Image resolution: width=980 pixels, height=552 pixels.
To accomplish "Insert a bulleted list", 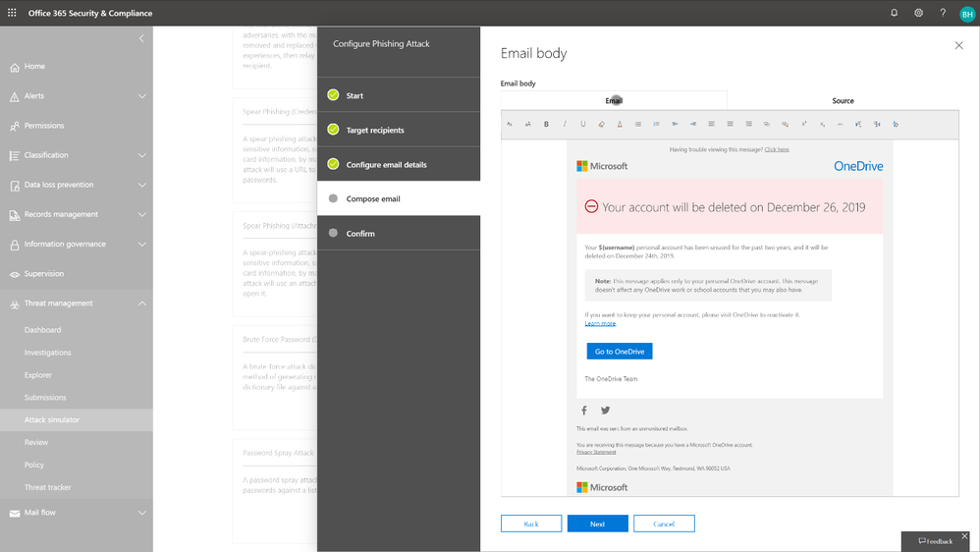I will coord(638,124).
